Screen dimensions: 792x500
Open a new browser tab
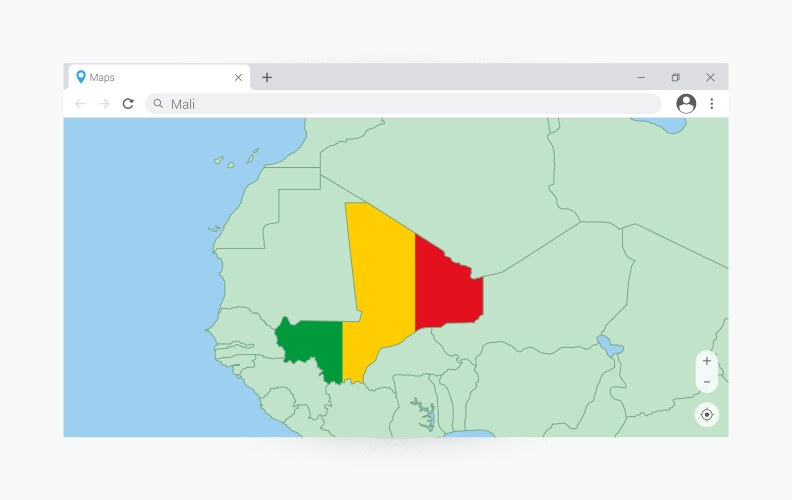(267, 78)
